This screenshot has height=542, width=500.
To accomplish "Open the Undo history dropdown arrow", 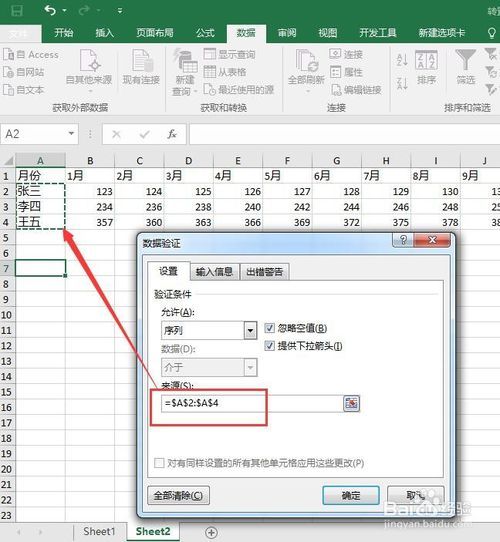I will coord(65,11).
